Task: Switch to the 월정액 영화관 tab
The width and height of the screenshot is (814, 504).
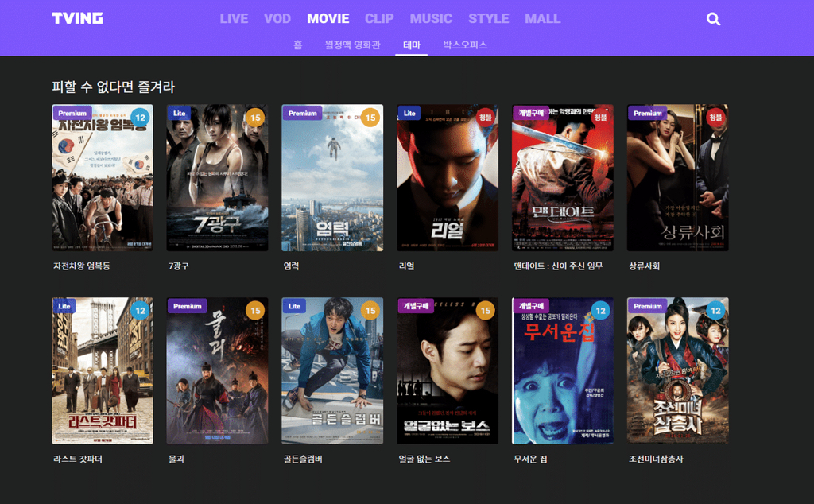Action: pos(352,45)
